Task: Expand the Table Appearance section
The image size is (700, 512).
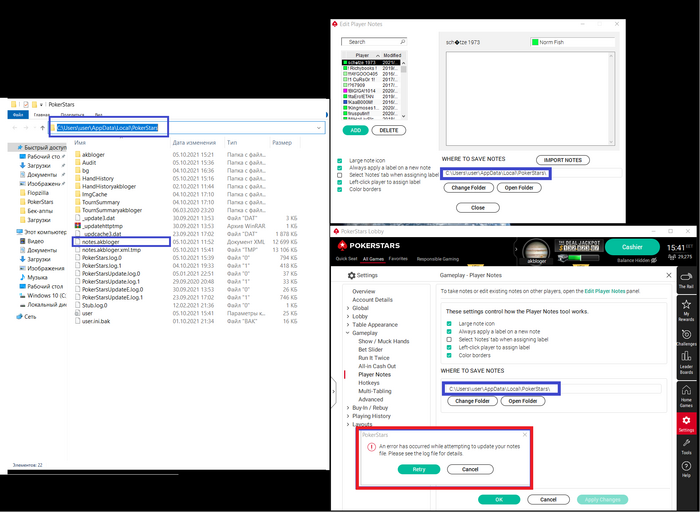Action: click(x=348, y=325)
